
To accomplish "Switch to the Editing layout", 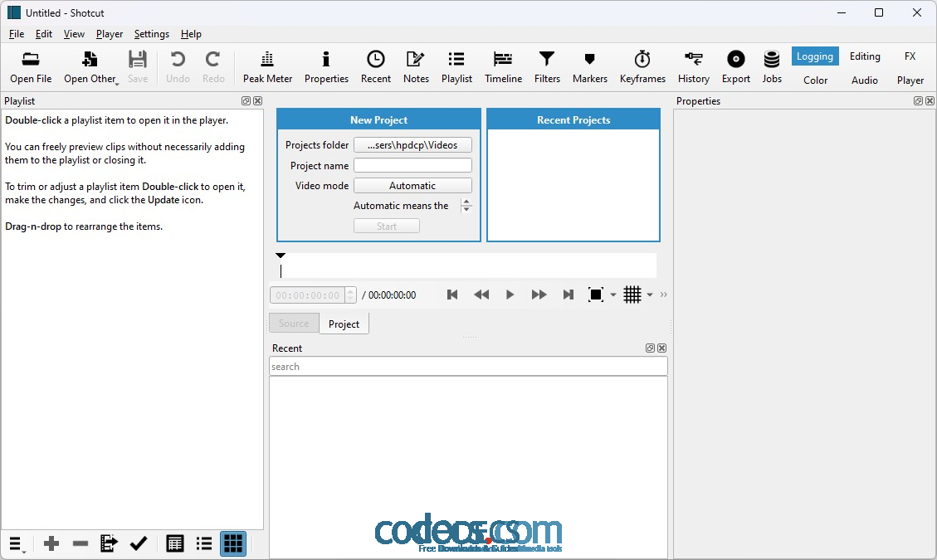I will coord(865,56).
